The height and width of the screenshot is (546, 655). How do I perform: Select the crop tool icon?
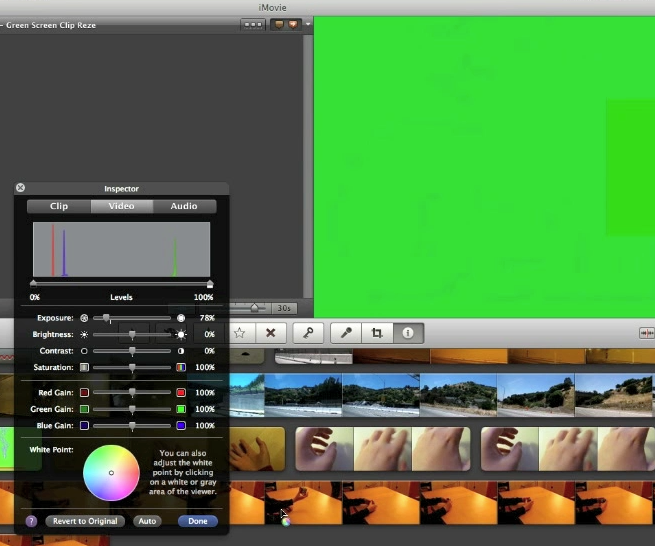pos(377,333)
